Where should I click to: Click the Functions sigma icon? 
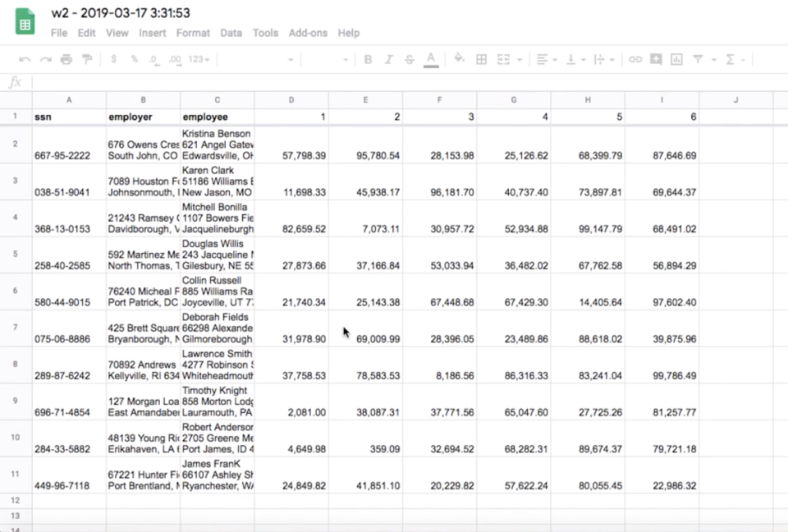tap(731, 59)
